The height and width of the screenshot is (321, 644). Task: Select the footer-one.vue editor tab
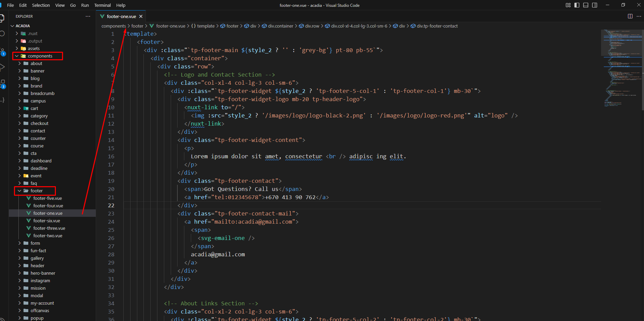(121, 16)
